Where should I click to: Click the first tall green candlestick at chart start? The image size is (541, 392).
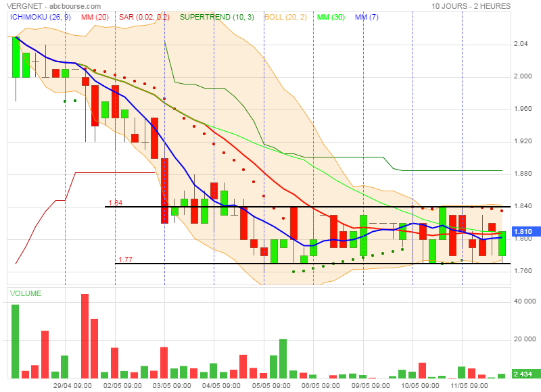[x=16, y=57]
